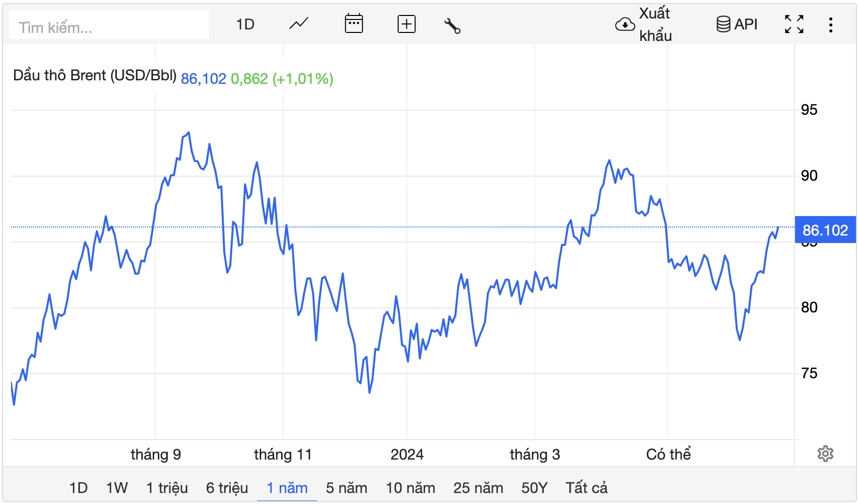Screen dimensions: 858x504
Task: Select the 50Y time range
Action: [x=534, y=488]
